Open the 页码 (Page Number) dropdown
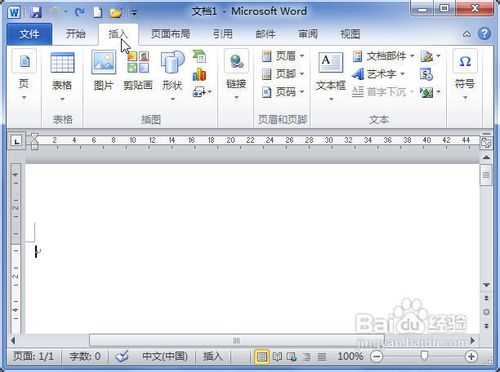Viewport: 500px width, 372px height. point(283,91)
